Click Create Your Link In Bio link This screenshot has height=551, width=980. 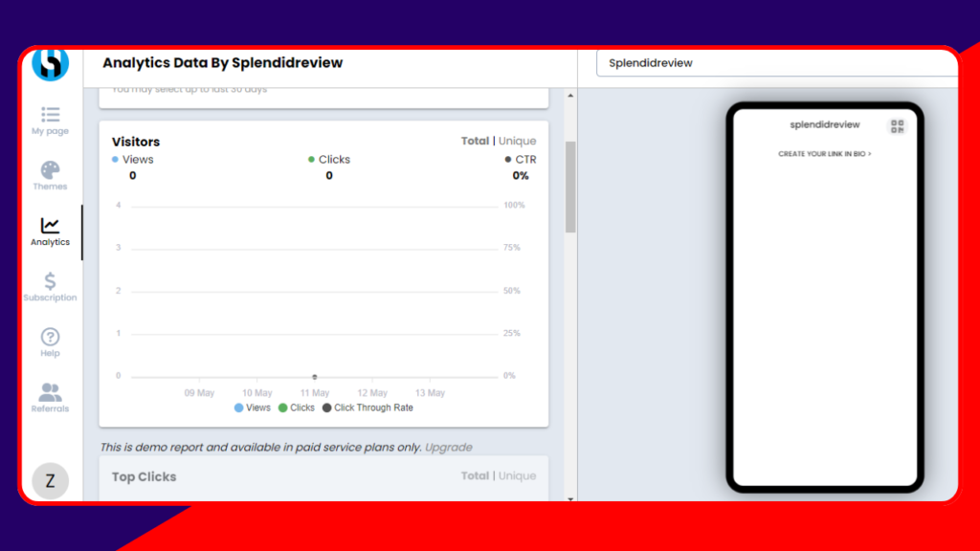click(824, 154)
